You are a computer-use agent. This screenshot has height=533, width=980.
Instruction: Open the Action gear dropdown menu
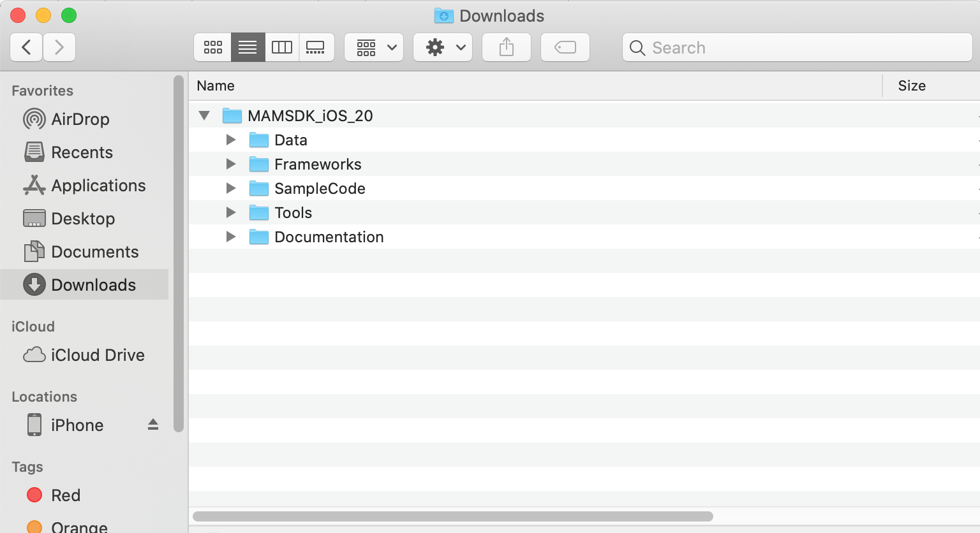443,48
